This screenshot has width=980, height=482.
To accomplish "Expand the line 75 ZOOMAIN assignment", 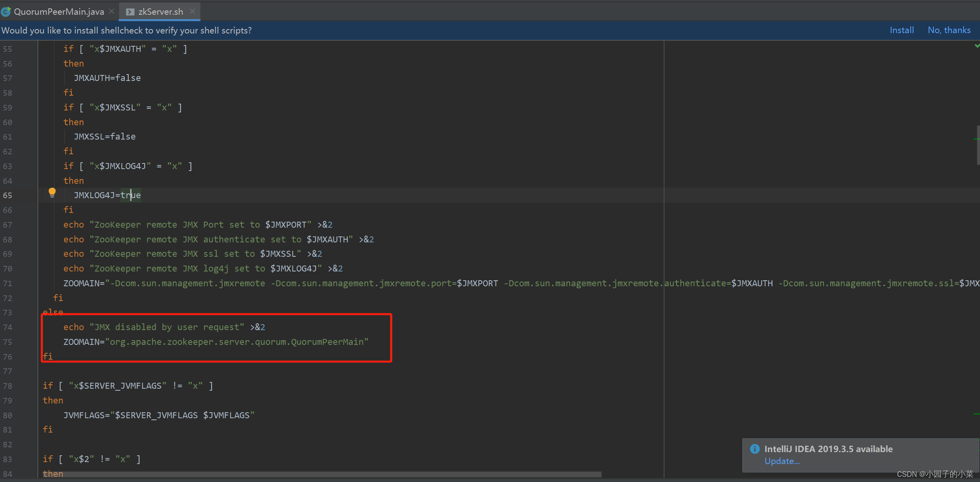I will (x=216, y=342).
